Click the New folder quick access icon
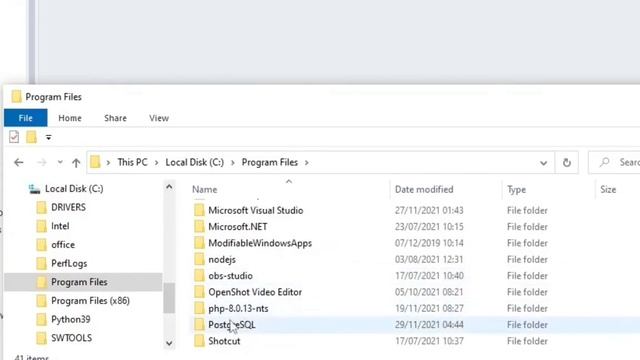Screen dimensions: 640x360 pos(31,137)
